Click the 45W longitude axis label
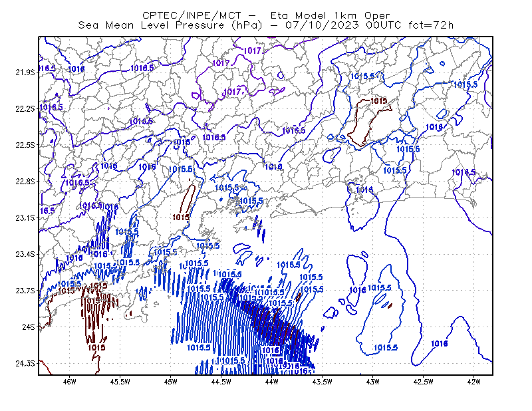532x411 pixels. (x=171, y=382)
